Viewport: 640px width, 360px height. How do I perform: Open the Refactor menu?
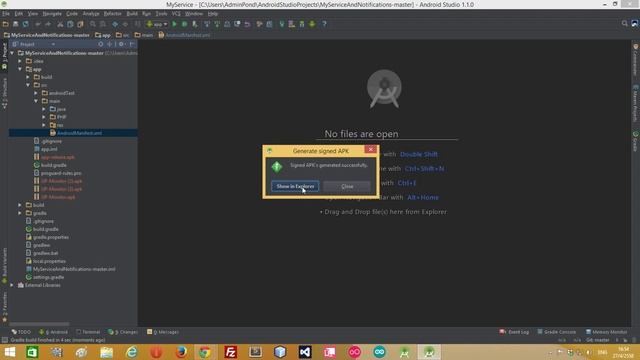coord(112,13)
